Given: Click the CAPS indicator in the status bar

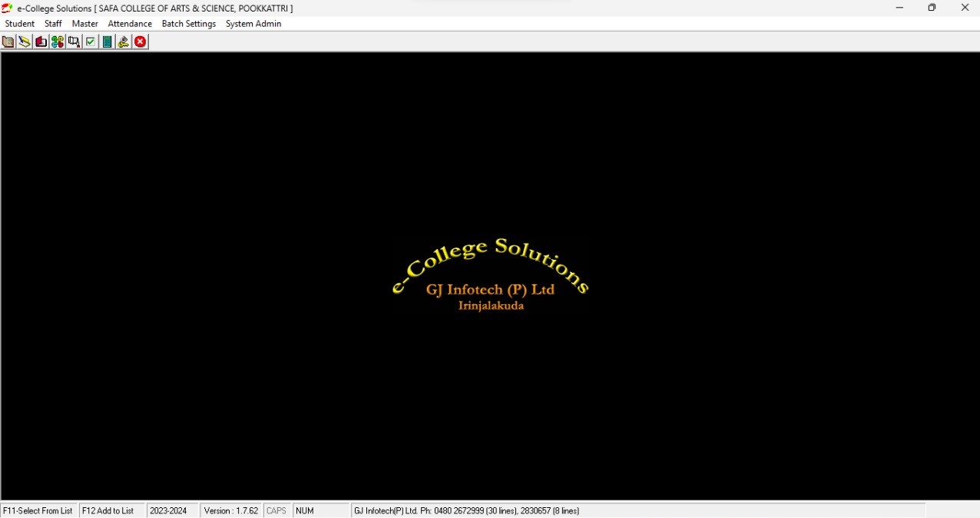Looking at the screenshot, I should (x=276, y=511).
